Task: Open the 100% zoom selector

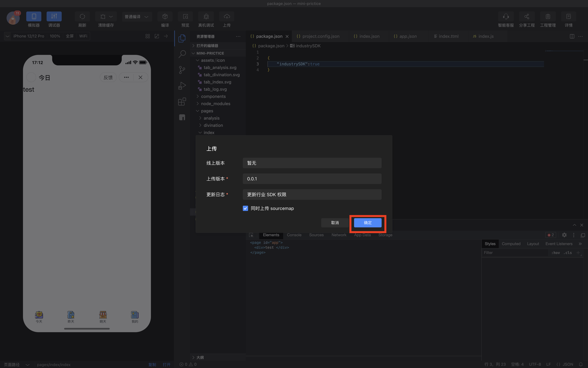Action: [x=55, y=36]
